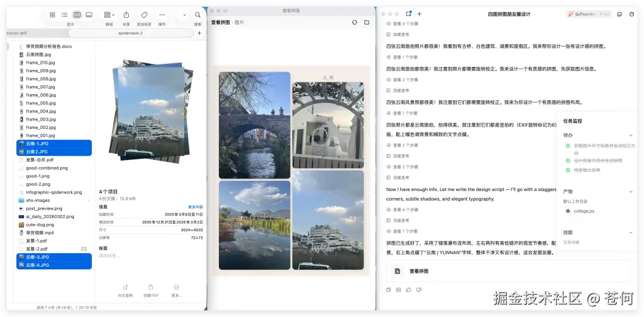The height and width of the screenshot is (317, 644).
Task: Click the 更多内容 link in preview info
Action: (196, 207)
